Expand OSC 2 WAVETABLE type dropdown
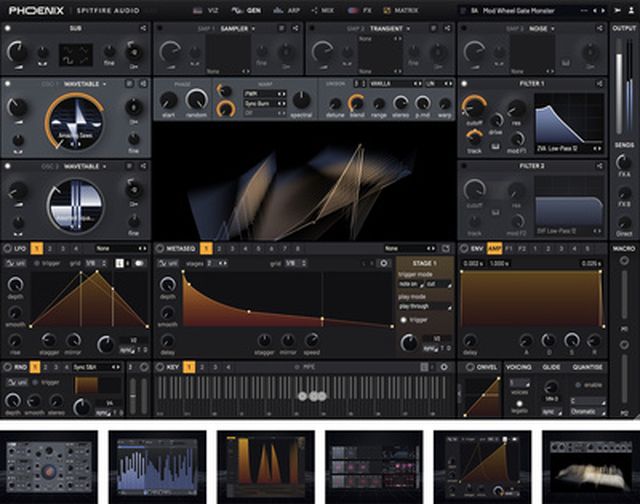This screenshot has width=640, height=504. [85, 167]
